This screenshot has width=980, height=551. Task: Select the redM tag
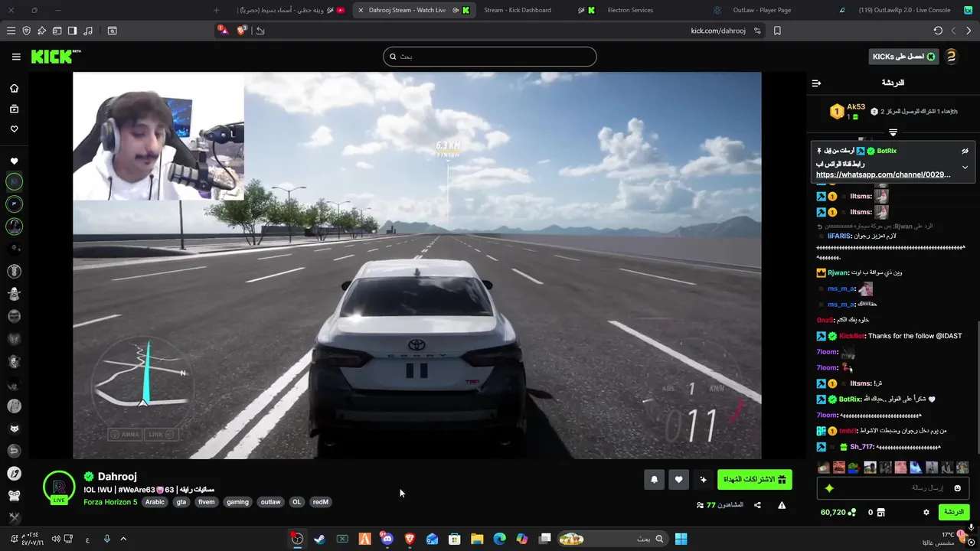click(320, 502)
